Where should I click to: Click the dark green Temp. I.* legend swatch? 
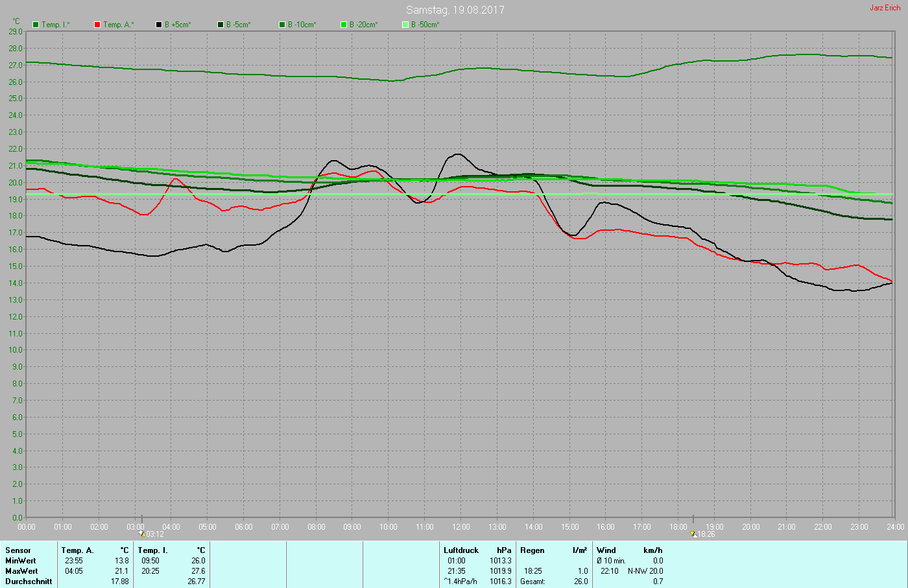(36, 25)
